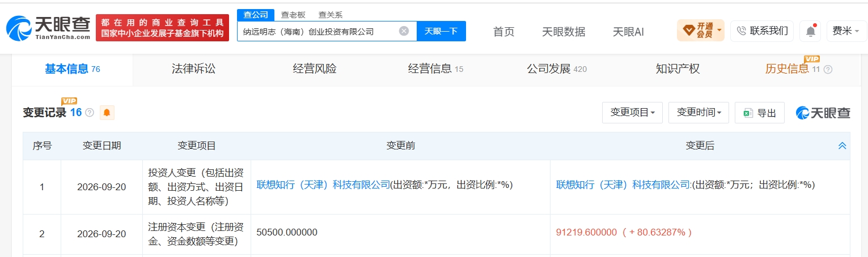The image size is (868, 257).
Task: Click the 注册资本变更 item text in row 2
Action: point(196,234)
